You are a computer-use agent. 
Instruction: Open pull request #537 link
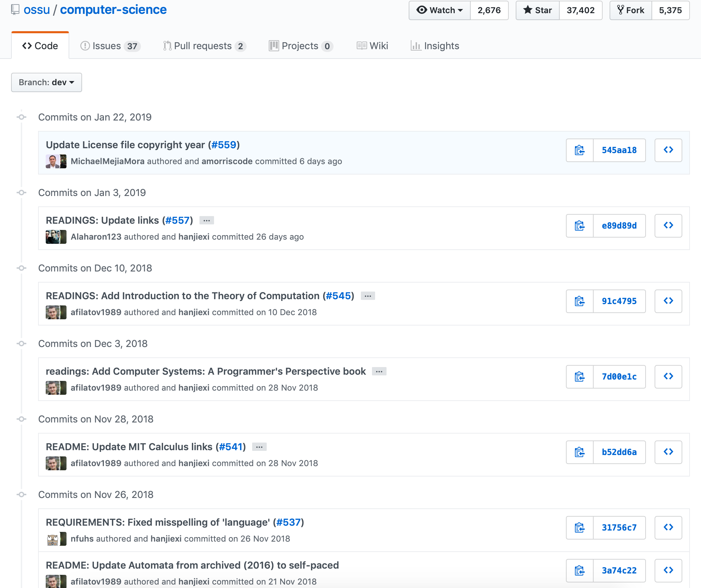[289, 522]
